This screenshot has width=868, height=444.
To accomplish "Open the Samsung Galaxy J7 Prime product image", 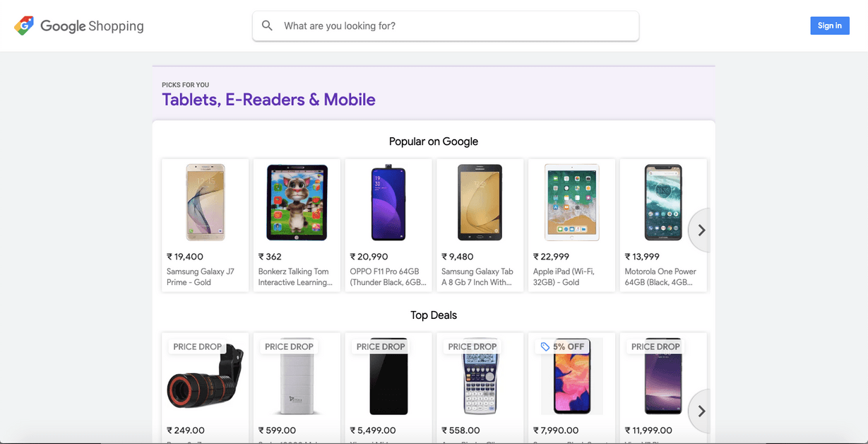I will click(x=205, y=201).
